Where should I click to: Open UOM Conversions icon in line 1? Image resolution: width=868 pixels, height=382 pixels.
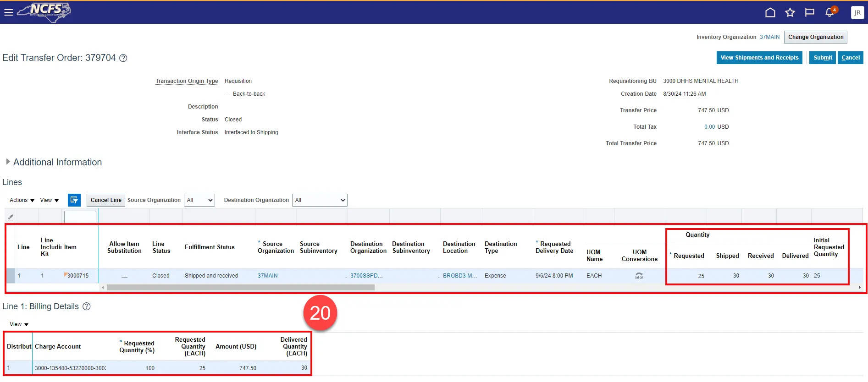639,276
